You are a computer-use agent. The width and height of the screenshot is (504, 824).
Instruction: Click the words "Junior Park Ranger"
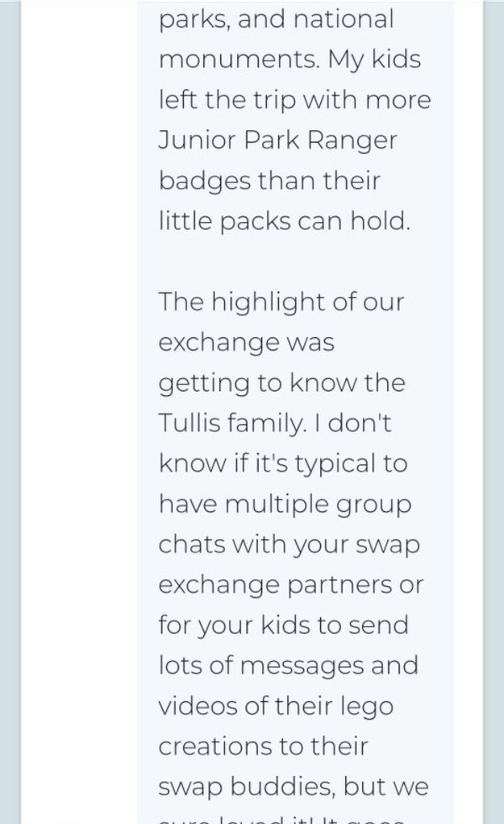(x=278, y=141)
